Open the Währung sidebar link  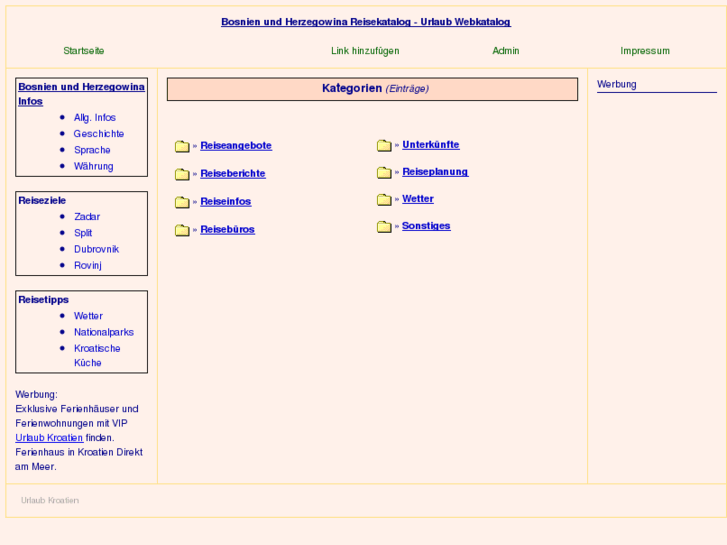point(94,166)
